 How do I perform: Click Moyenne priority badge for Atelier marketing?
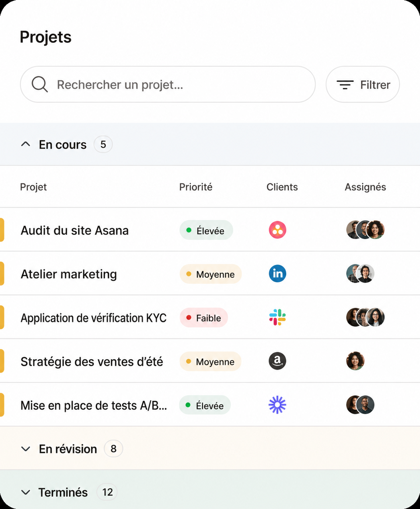[x=211, y=274]
